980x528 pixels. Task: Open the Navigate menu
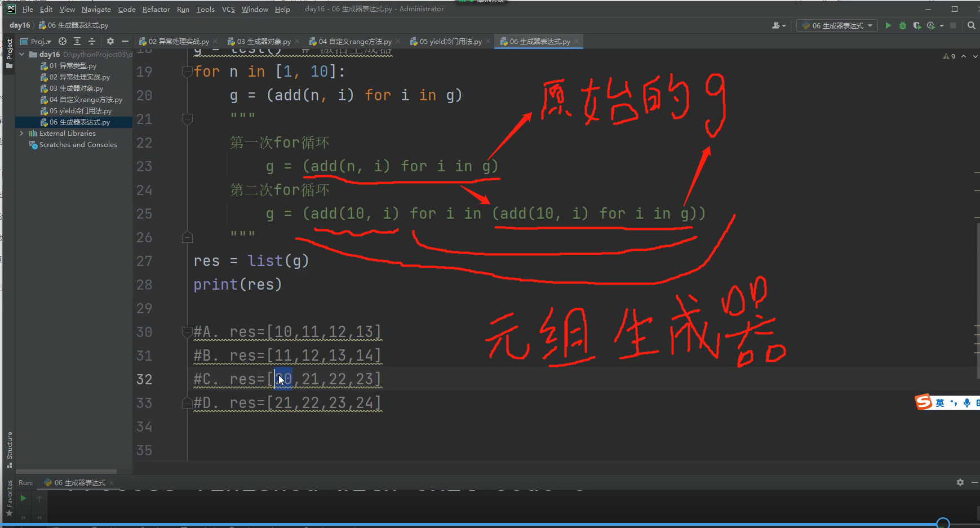[96, 9]
